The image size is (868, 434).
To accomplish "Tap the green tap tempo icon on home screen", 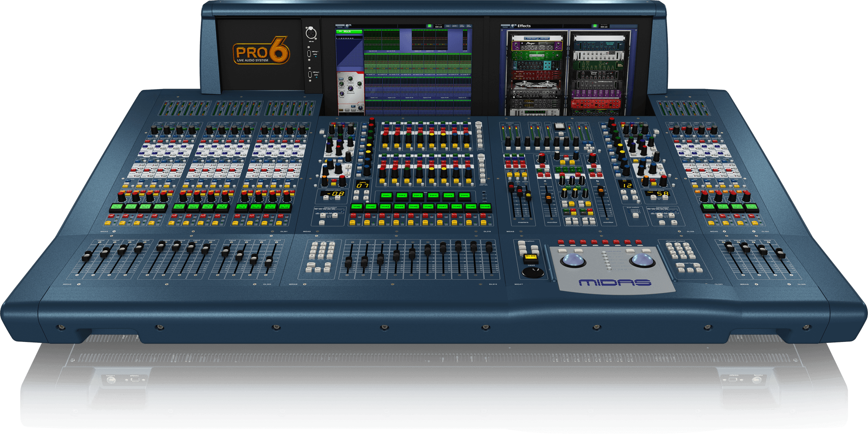I will 430,26.
